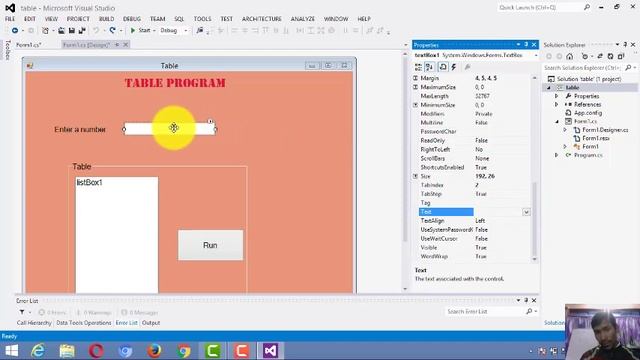Expand the Margin property
This screenshot has height=360, width=640.
[416, 78]
